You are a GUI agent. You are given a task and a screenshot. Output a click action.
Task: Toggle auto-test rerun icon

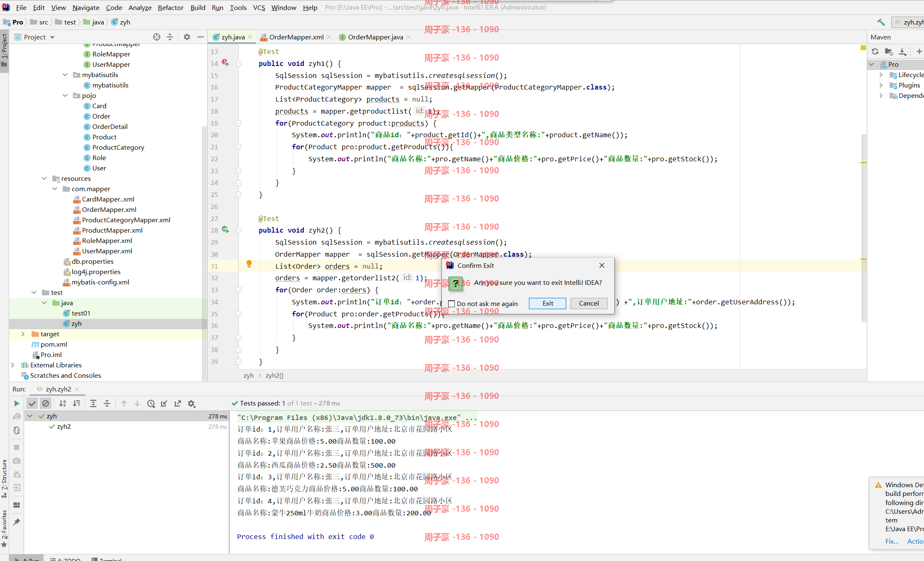point(17,430)
